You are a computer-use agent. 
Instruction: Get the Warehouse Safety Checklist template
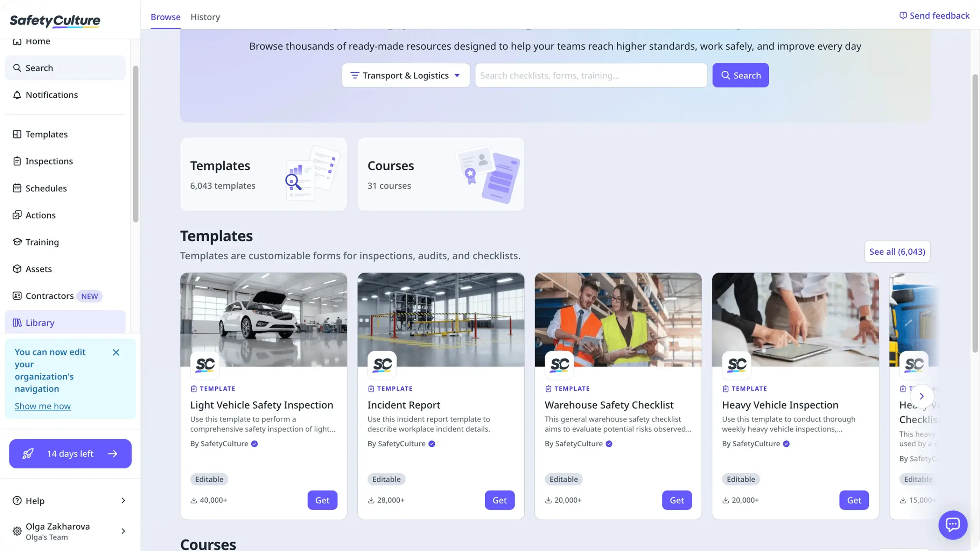[677, 500]
